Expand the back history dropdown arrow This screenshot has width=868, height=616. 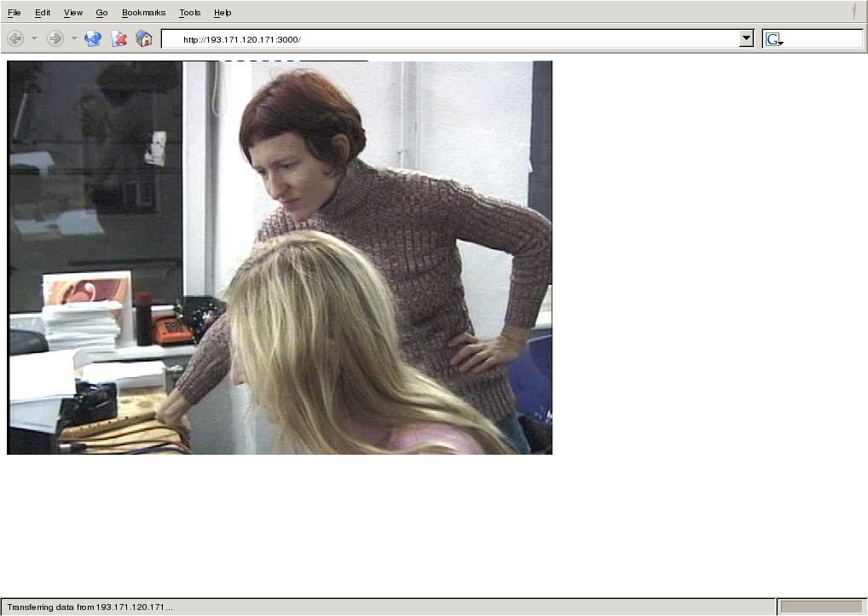coord(34,38)
